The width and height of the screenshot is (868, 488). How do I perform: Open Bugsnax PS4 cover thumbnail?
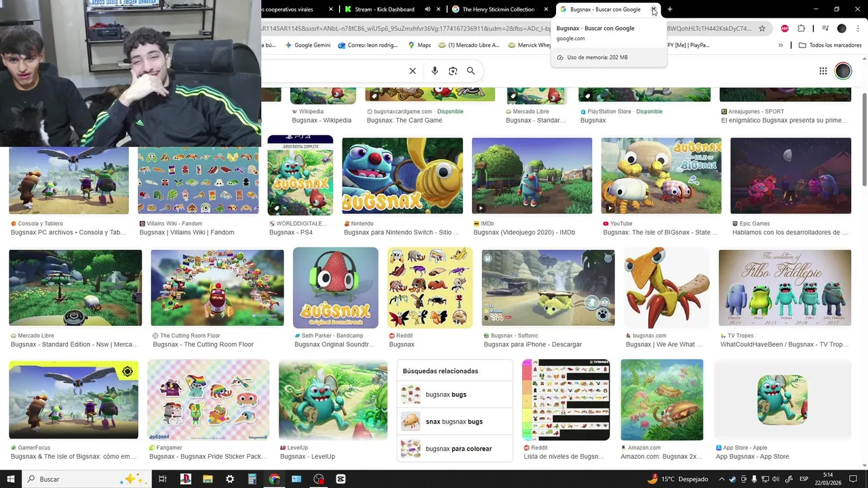[300, 175]
